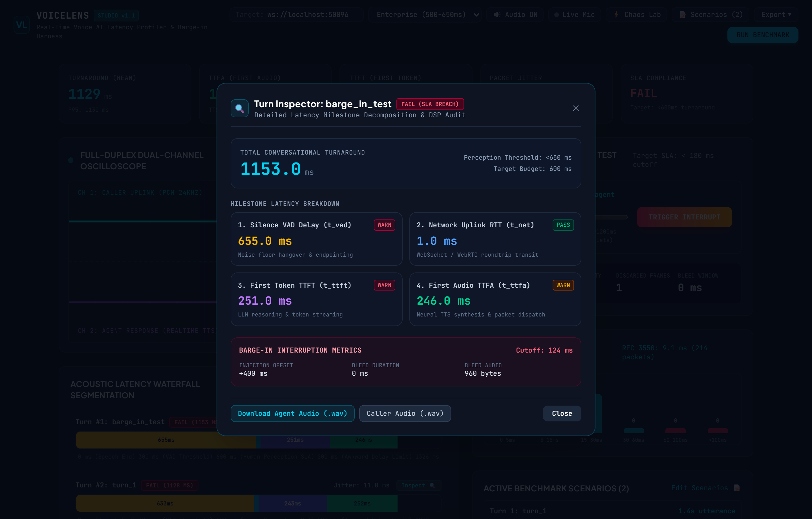Click the document icon next to Scenarios
Viewport: 812px width, 519px height.
683,14
